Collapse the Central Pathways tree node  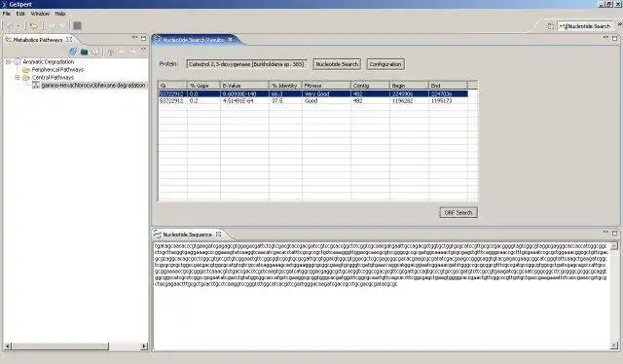18,77
